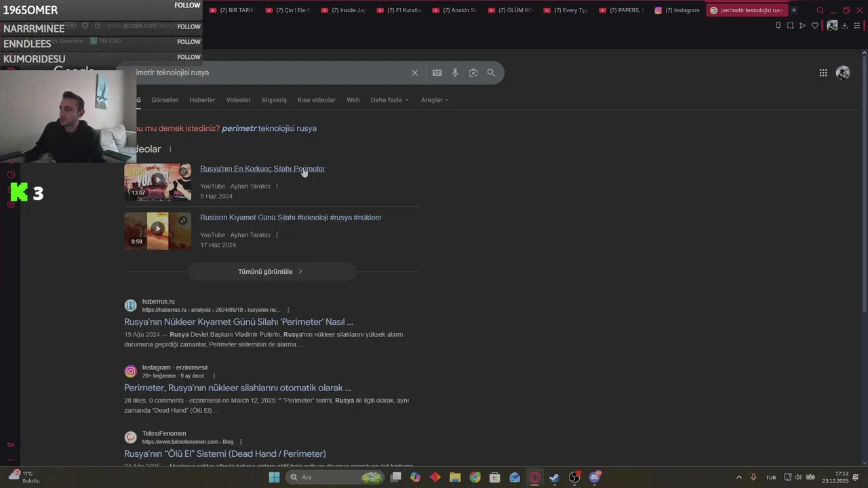Start voice search with the microphone icon
The image size is (868, 488).
pyautogui.click(x=455, y=73)
